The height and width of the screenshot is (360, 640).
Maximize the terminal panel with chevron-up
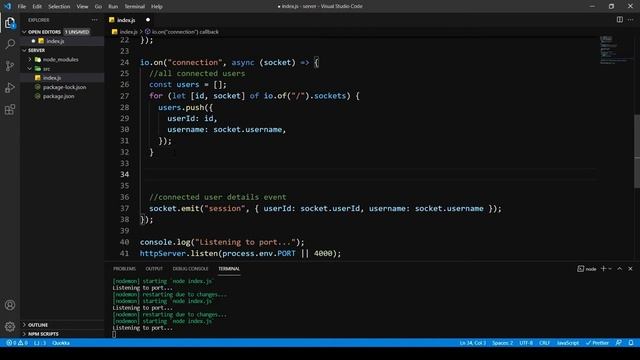click(620, 269)
